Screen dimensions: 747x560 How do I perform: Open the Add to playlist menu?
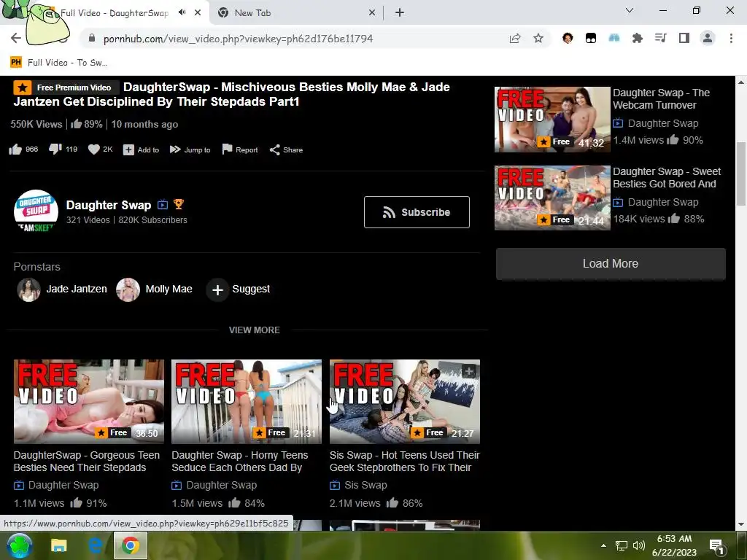point(141,150)
